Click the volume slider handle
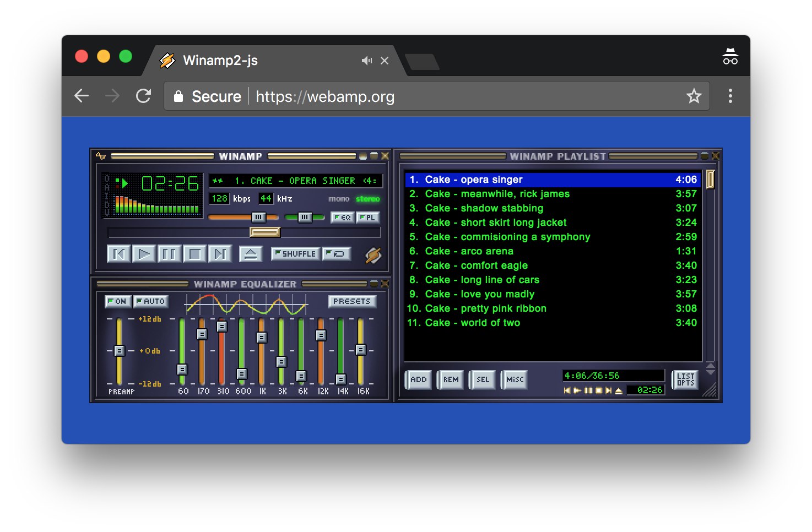 pos(258,217)
